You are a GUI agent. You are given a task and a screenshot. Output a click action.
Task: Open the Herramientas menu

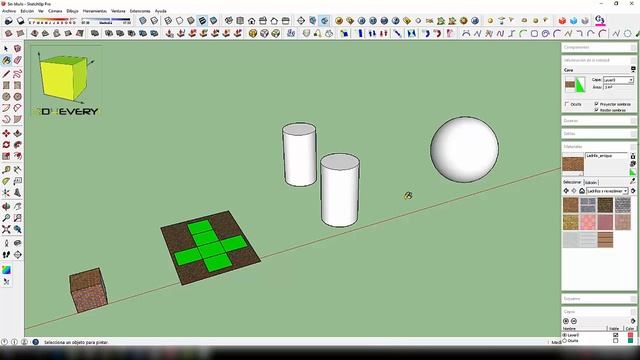pos(95,11)
